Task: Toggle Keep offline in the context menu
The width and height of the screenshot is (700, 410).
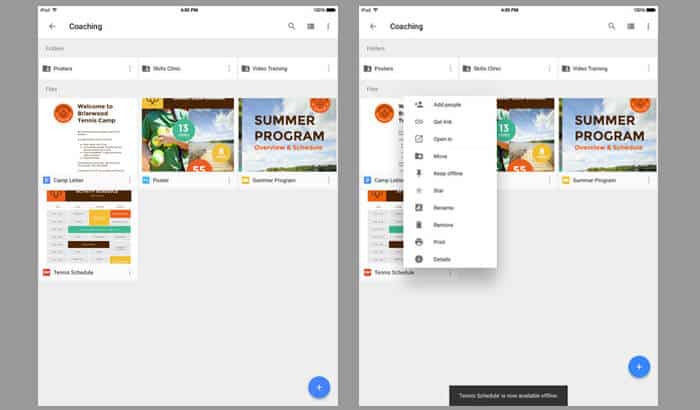Action: tap(450, 173)
